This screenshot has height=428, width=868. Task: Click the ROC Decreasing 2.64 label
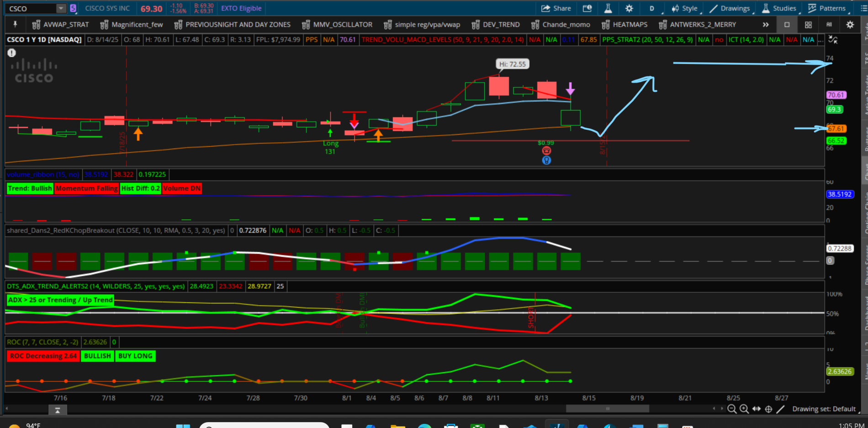pos(43,356)
